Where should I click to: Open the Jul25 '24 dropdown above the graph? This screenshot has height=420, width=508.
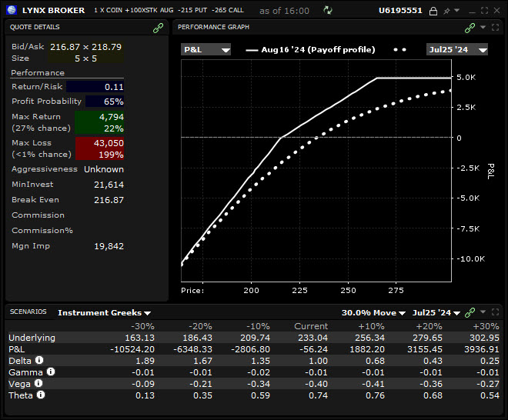pyautogui.click(x=457, y=49)
